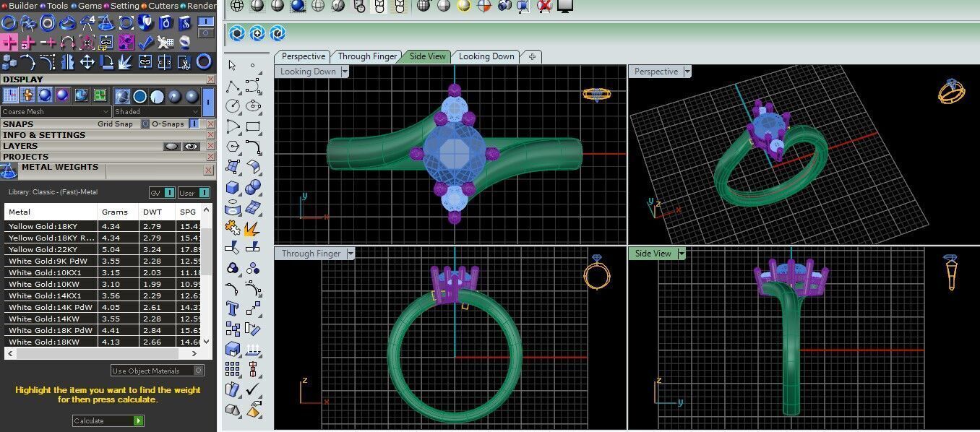Select the rectangle drawing tool
The height and width of the screenshot is (432, 980).
click(x=253, y=126)
